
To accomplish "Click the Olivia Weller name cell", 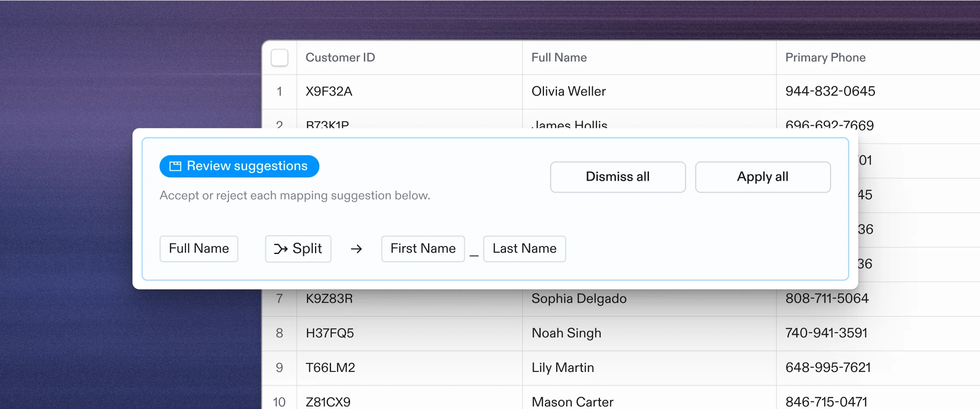I will click(568, 91).
